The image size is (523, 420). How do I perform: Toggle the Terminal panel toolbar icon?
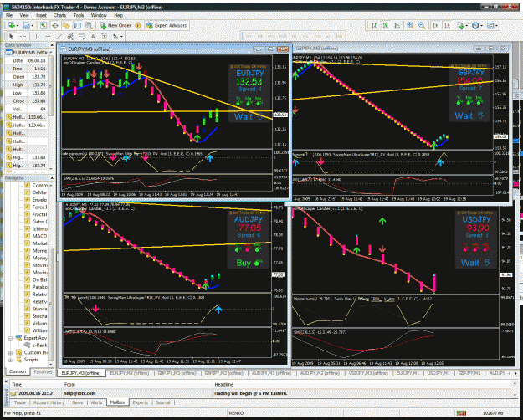[77, 25]
